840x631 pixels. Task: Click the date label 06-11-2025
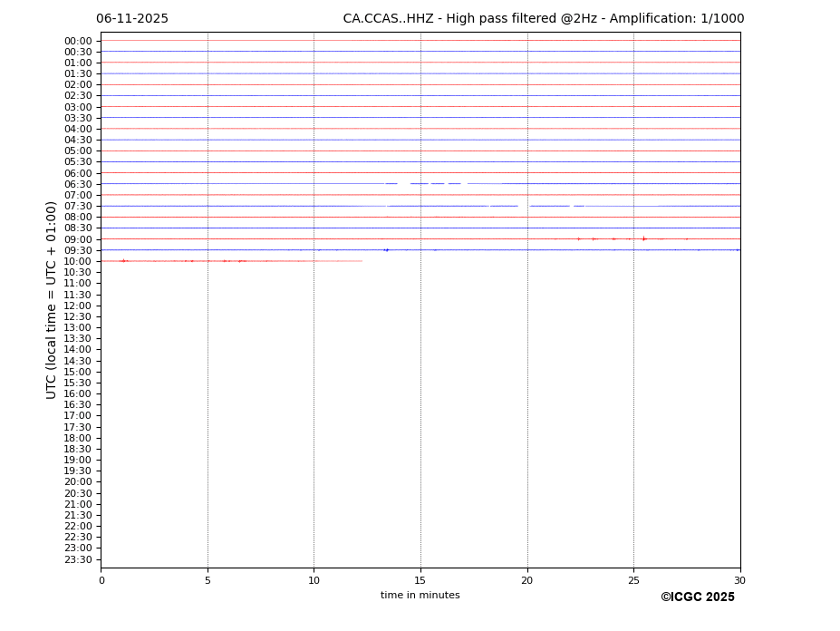pos(132,19)
